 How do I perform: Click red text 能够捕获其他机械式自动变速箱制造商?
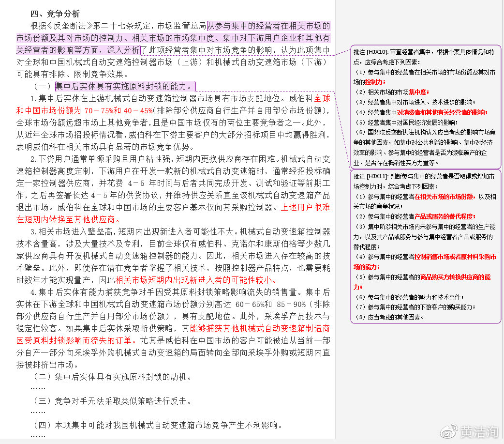[260, 328]
